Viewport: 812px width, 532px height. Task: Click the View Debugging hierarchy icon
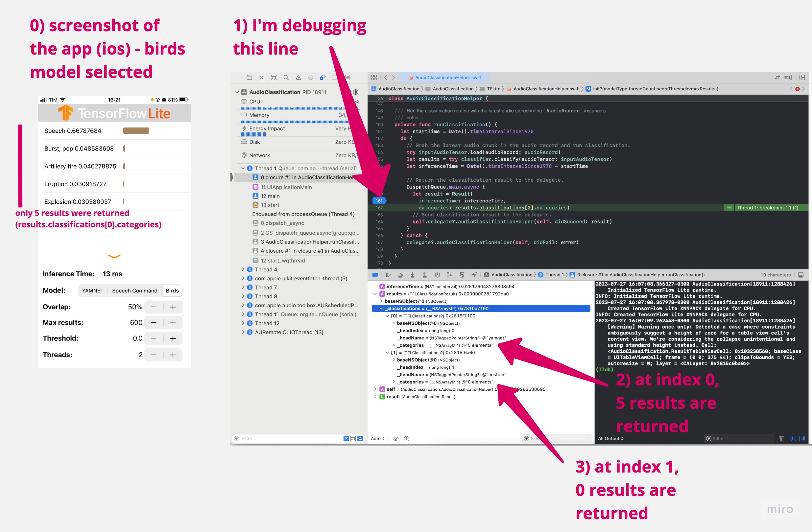click(x=437, y=275)
